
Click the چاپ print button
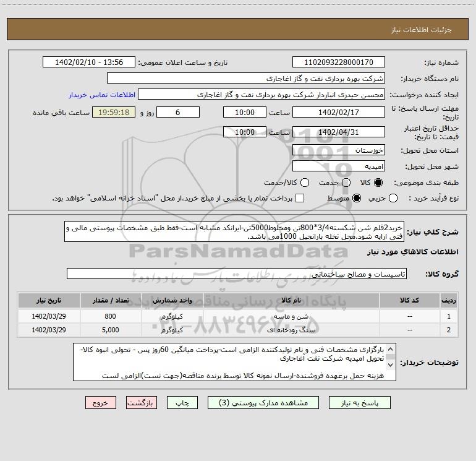click(x=182, y=403)
